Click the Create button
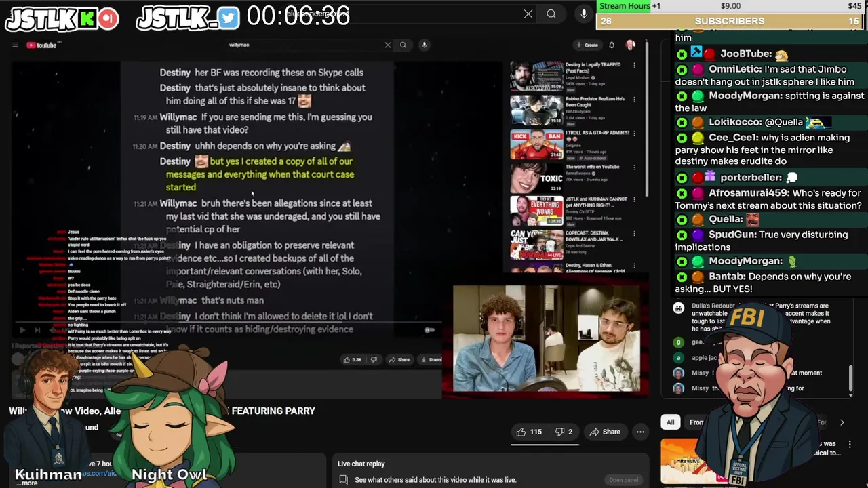 tap(587, 45)
